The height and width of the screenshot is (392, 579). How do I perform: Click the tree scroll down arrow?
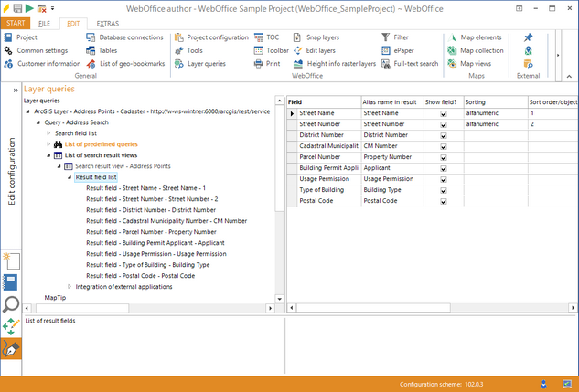280,299
